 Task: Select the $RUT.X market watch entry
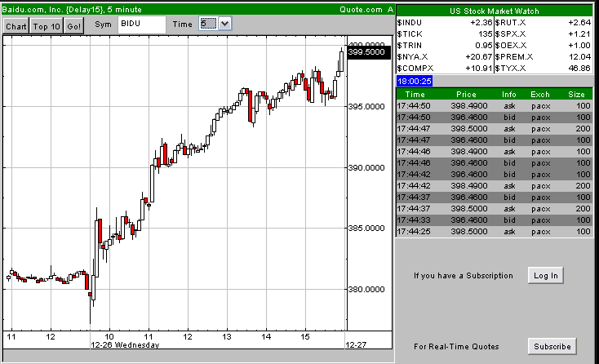click(544, 23)
